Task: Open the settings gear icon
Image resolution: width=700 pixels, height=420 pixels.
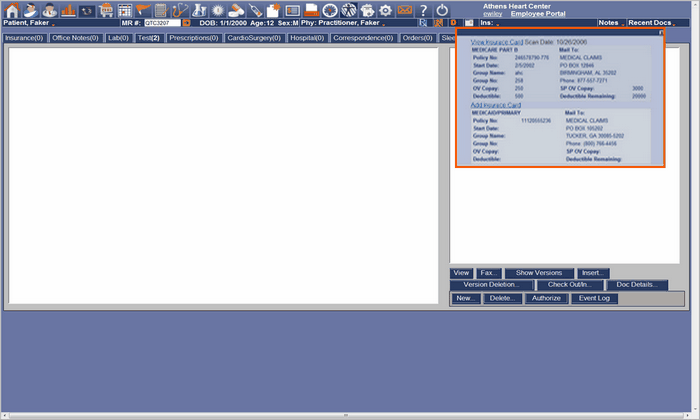Action: (x=385, y=9)
